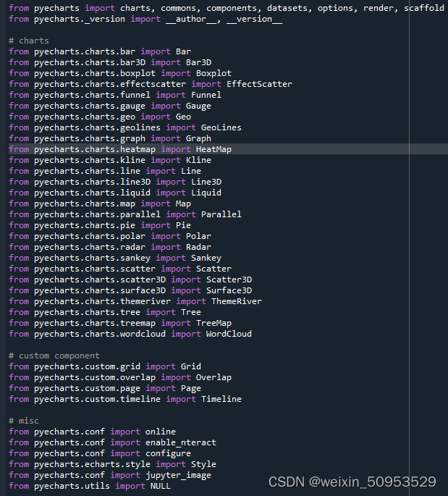Click the 'Boxplot' class name
Image resolution: width=448 pixels, height=496 pixels.
point(214,73)
